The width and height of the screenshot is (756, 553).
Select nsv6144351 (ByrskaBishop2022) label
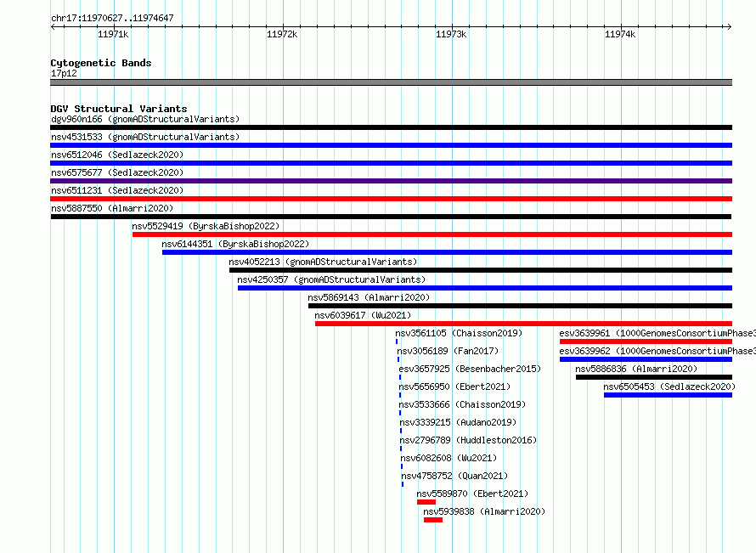pos(235,244)
